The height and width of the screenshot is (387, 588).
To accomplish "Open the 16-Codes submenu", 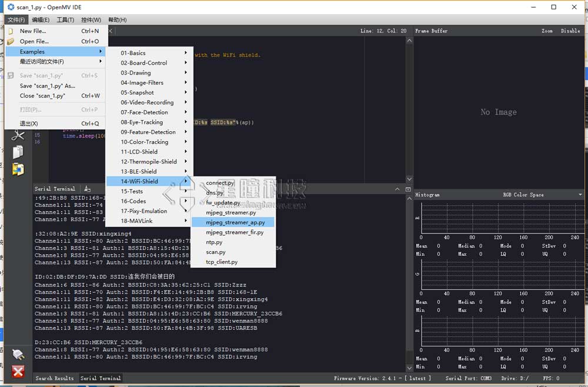I will coord(149,201).
